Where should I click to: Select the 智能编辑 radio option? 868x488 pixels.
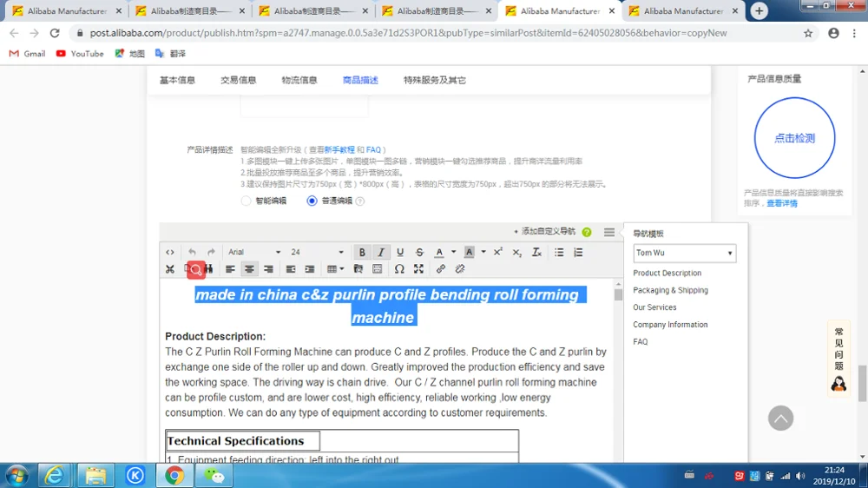coord(247,201)
